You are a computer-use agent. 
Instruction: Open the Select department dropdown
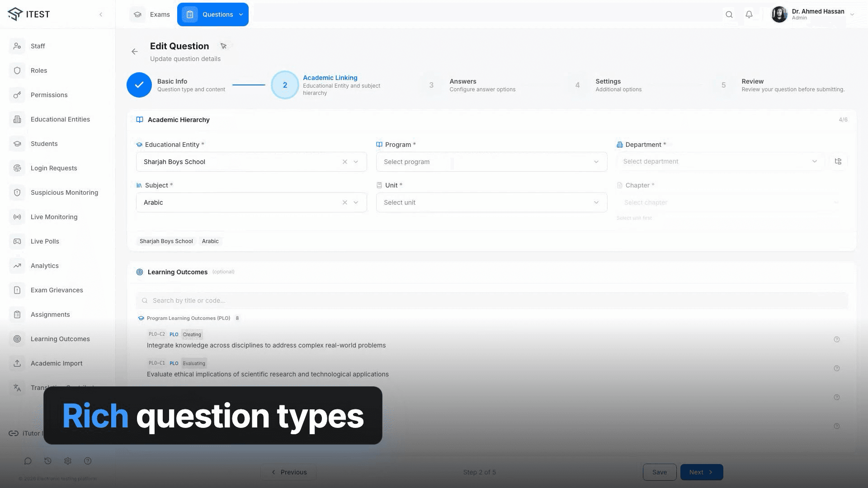point(721,161)
